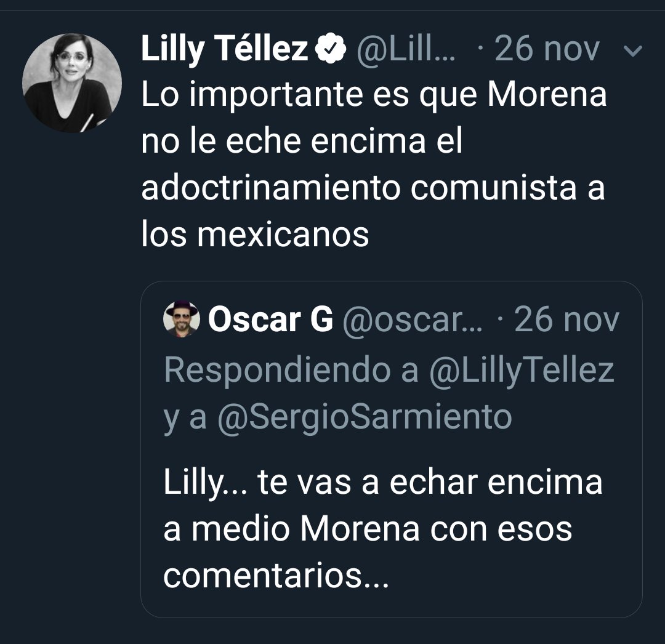The width and height of the screenshot is (665, 644).
Task: Follow the @LillyTellez mention link
Action: [x=521, y=370]
